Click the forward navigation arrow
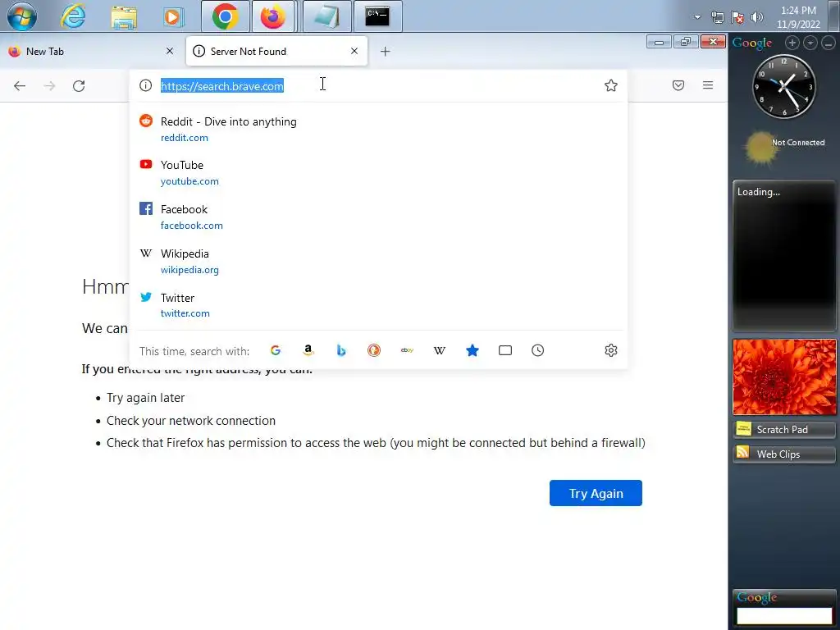Image resolution: width=840 pixels, height=630 pixels. [x=49, y=85]
